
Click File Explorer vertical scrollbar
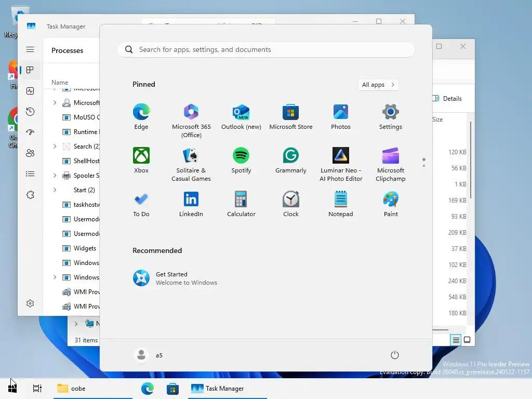pyautogui.click(x=471, y=160)
